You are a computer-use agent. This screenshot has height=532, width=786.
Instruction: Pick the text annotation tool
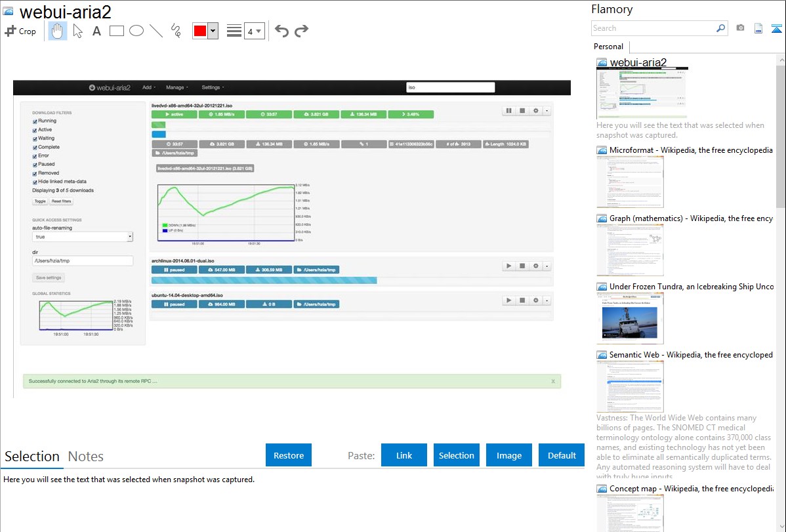coord(96,31)
